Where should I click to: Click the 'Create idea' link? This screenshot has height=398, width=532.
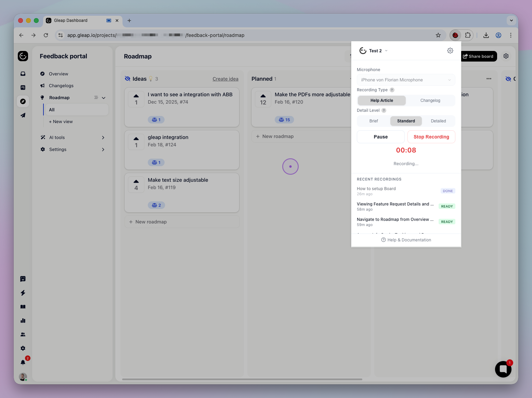click(225, 79)
